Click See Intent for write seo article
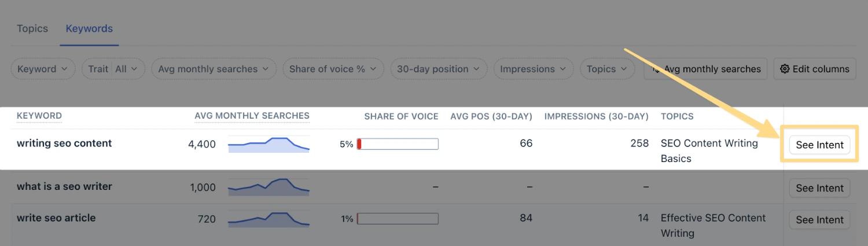Image resolution: width=868 pixels, height=246 pixels. click(x=819, y=220)
